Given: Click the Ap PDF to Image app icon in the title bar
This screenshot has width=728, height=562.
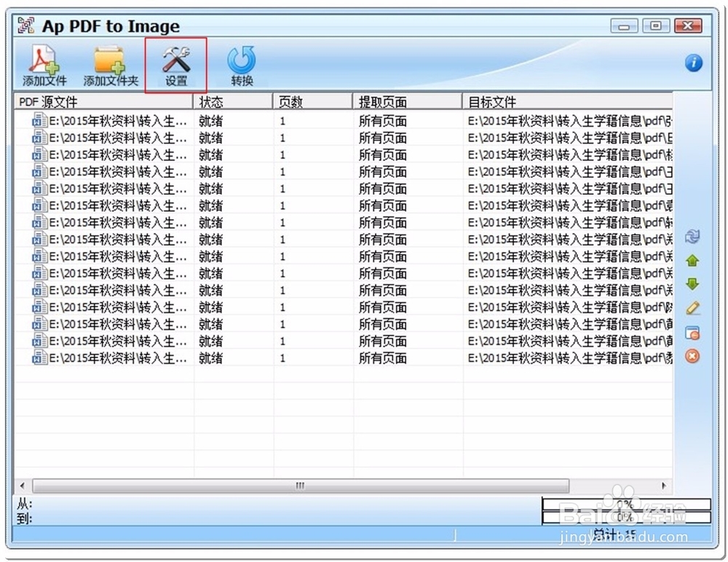Looking at the screenshot, I should click(26, 25).
